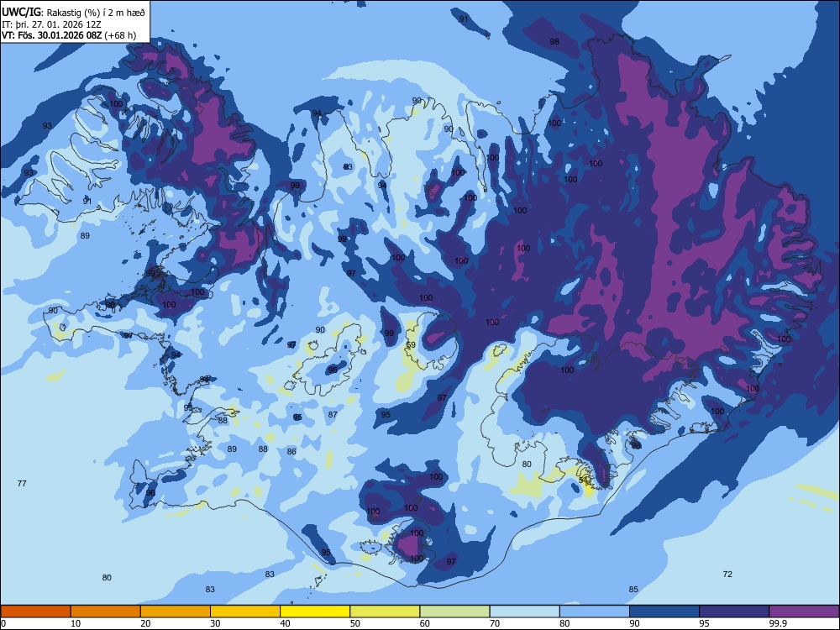Select the 95–99.9 navy legend segment
Screen dimensions: 840x630
734,612
